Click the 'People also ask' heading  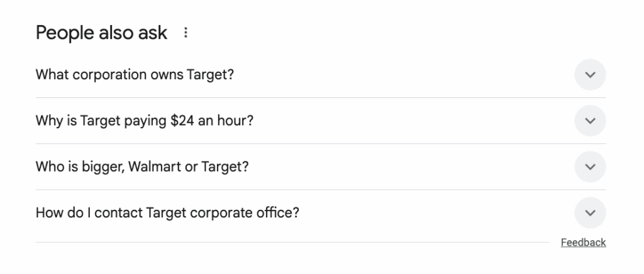(101, 33)
